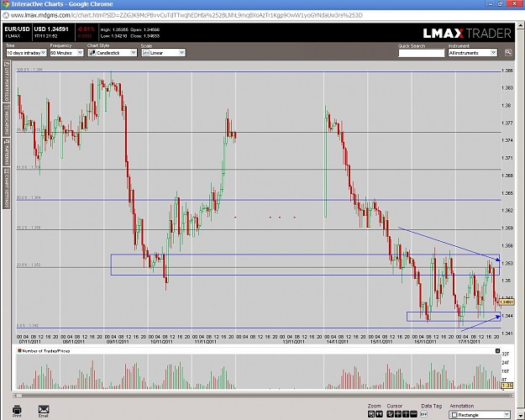Click the yellow 1.34591 price axis tag
Viewport: 525px width, 420px height.
507,302
